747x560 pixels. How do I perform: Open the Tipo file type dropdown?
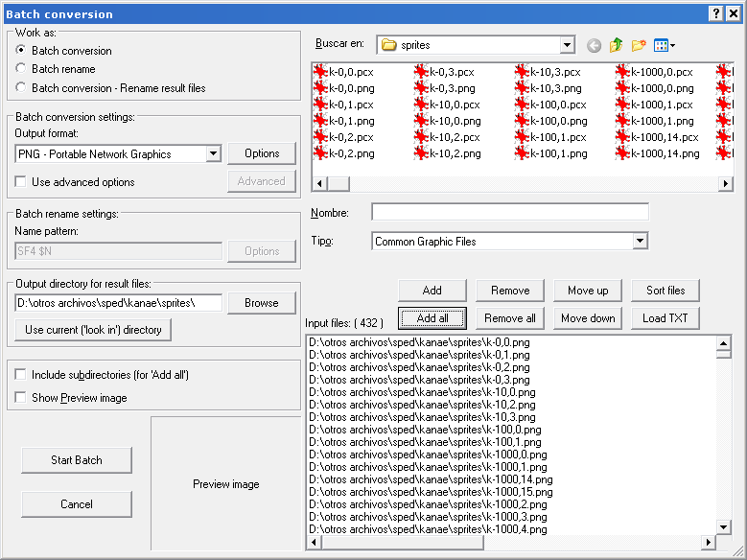tap(640, 242)
